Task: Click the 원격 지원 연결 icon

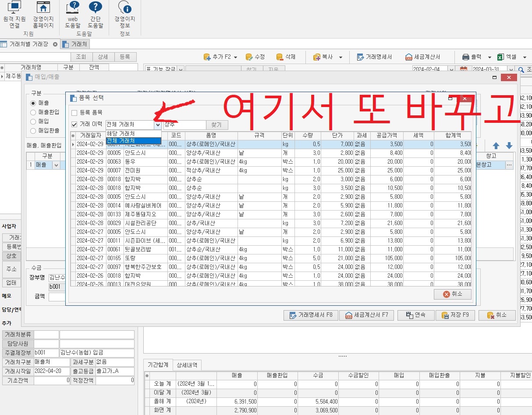Action: pos(14,8)
